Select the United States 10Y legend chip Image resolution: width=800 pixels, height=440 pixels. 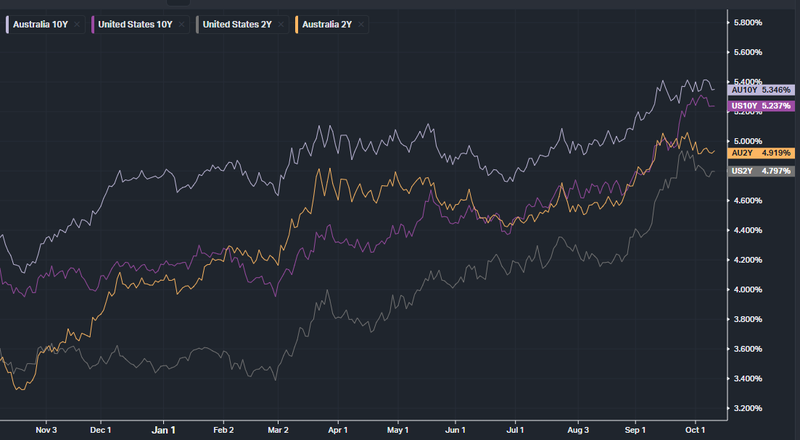point(140,25)
